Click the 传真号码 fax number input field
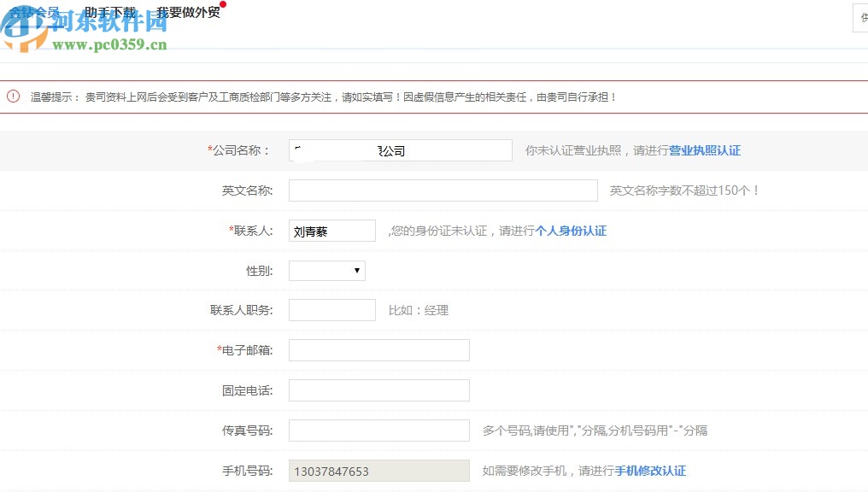 [x=378, y=431]
